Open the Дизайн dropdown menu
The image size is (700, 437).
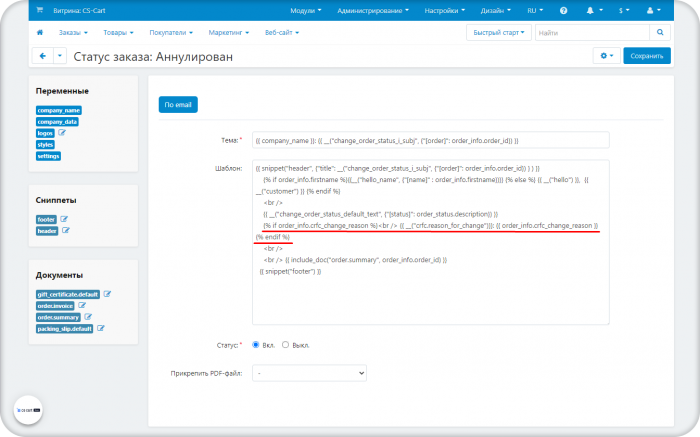click(x=496, y=10)
